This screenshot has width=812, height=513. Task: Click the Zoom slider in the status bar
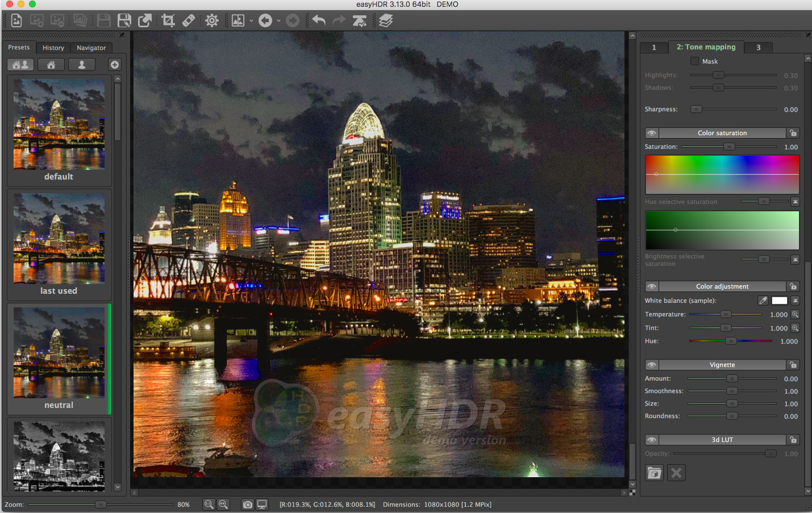point(101,504)
